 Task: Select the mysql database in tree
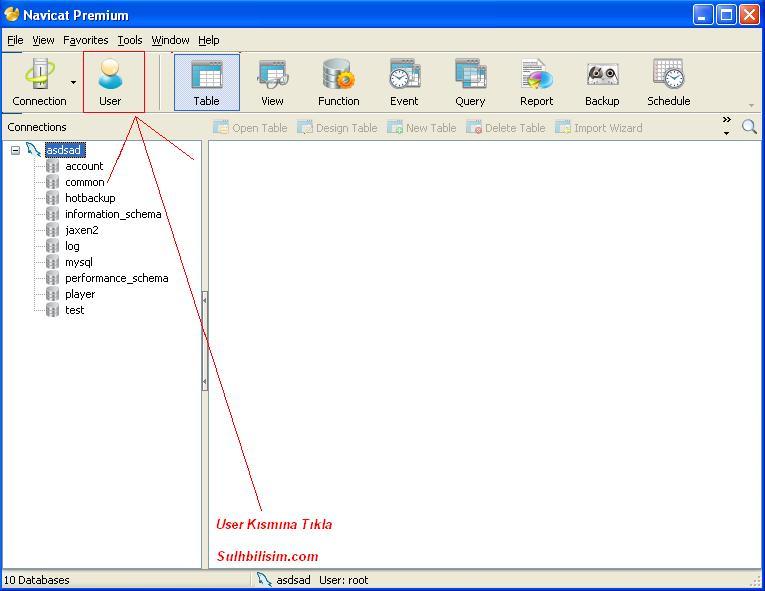[79, 262]
